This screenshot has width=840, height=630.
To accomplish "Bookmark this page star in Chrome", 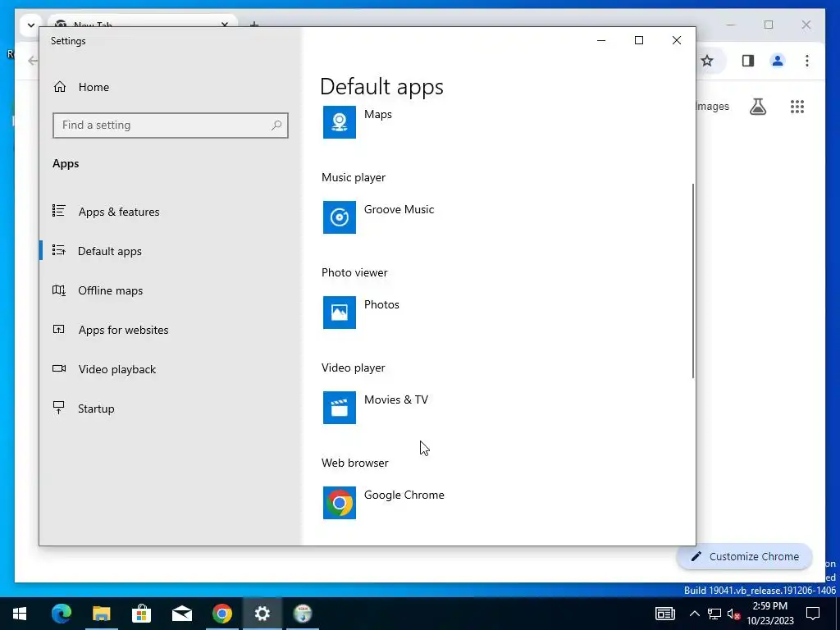I will tap(707, 61).
